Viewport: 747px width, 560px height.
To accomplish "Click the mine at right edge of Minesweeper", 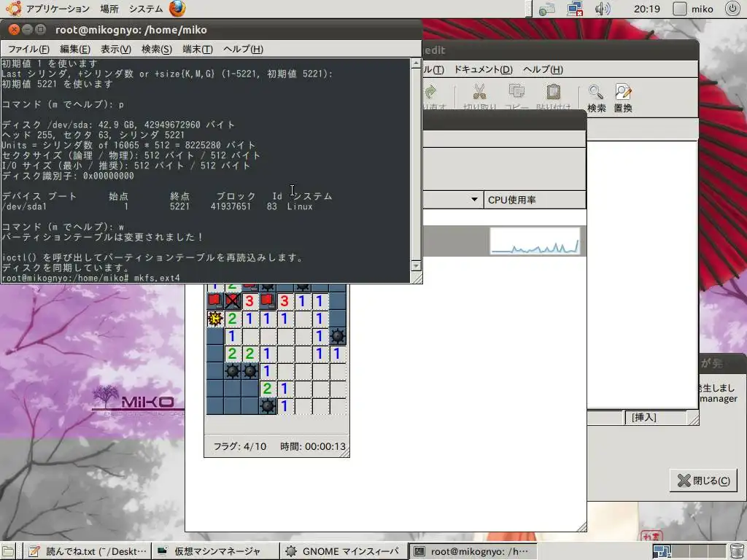I will (337, 336).
